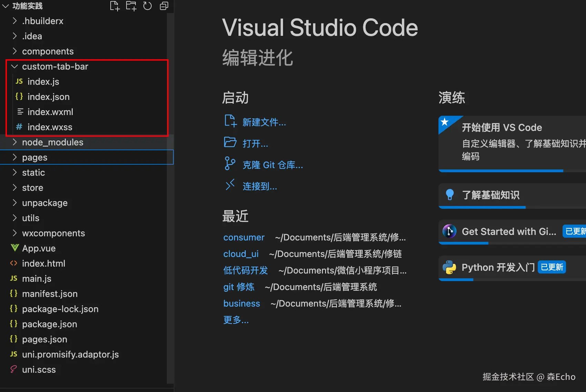Open recent project business

tap(242, 303)
